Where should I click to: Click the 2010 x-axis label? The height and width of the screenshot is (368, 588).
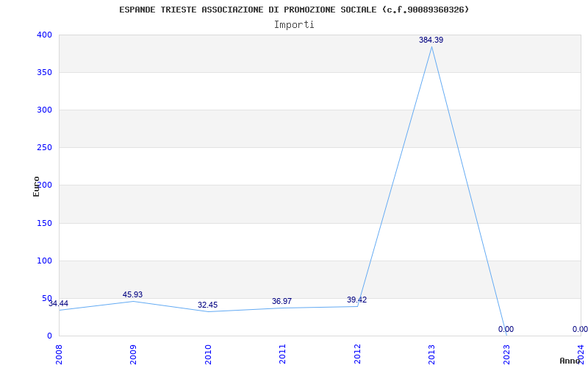(x=208, y=354)
